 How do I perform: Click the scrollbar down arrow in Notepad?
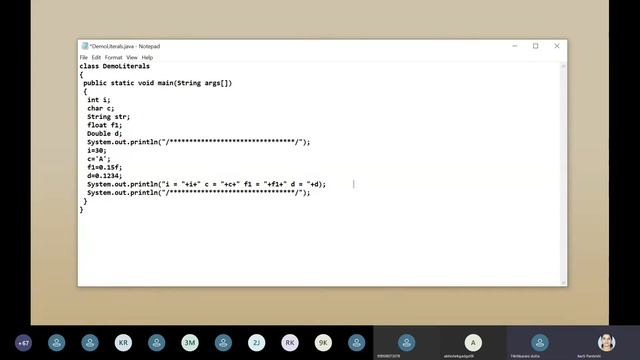[x=563, y=282]
